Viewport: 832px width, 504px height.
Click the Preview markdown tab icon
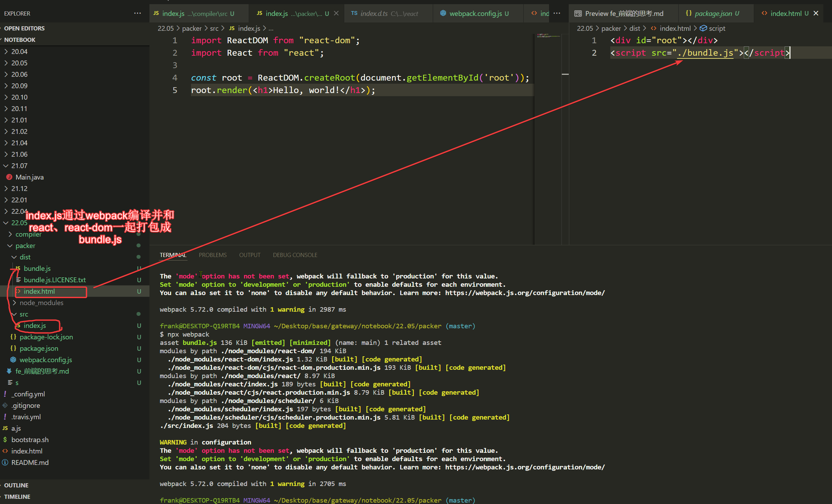click(578, 13)
